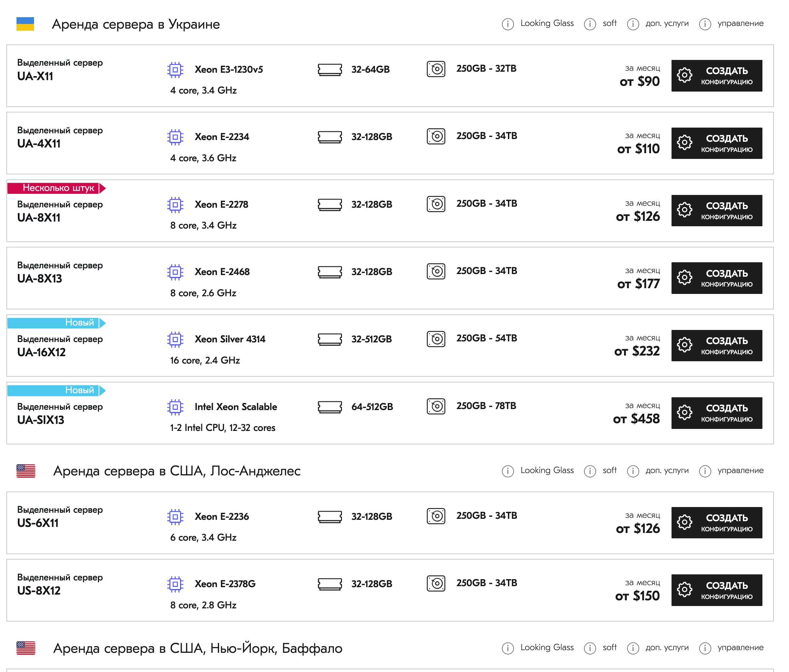
Task: Create a configuration for the UA-X11 server
Action: [x=717, y=75]
